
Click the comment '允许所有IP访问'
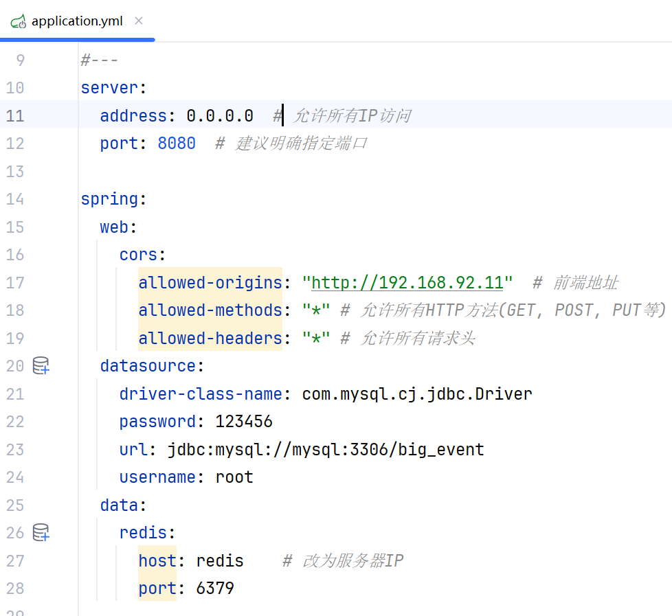coord(352,115)
